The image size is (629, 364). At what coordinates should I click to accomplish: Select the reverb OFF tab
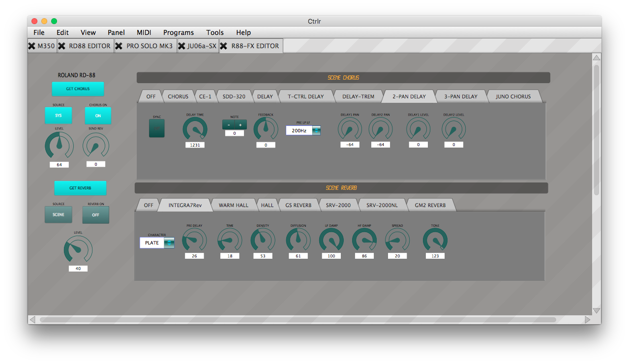coord(149,205)
